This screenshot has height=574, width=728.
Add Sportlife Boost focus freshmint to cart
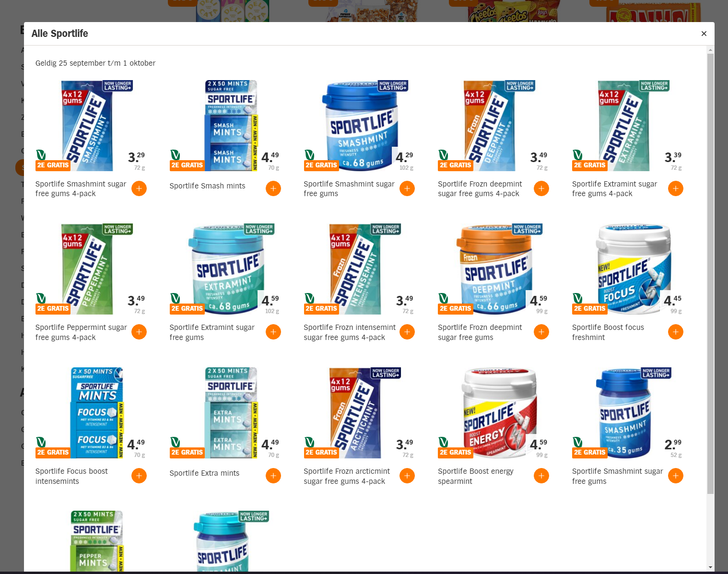(675, 332)
